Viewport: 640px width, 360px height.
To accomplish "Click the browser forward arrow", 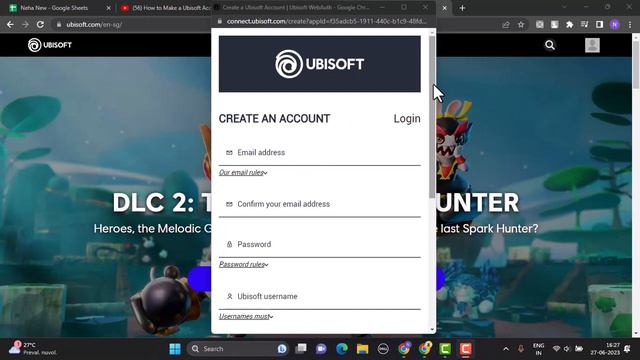I will (x=25, y=24).
